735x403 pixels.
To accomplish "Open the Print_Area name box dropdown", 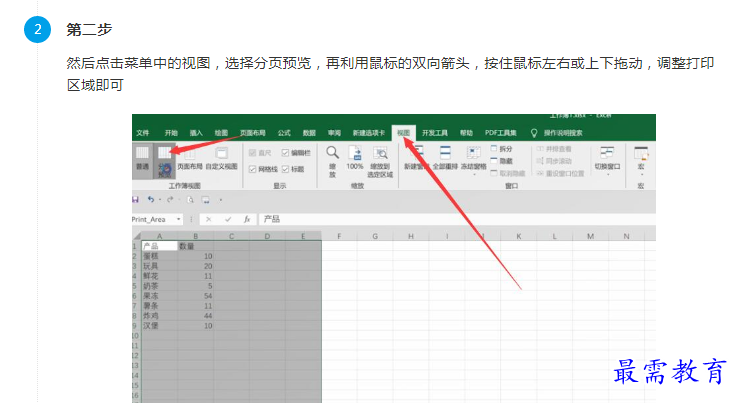I will coord(179,219).
